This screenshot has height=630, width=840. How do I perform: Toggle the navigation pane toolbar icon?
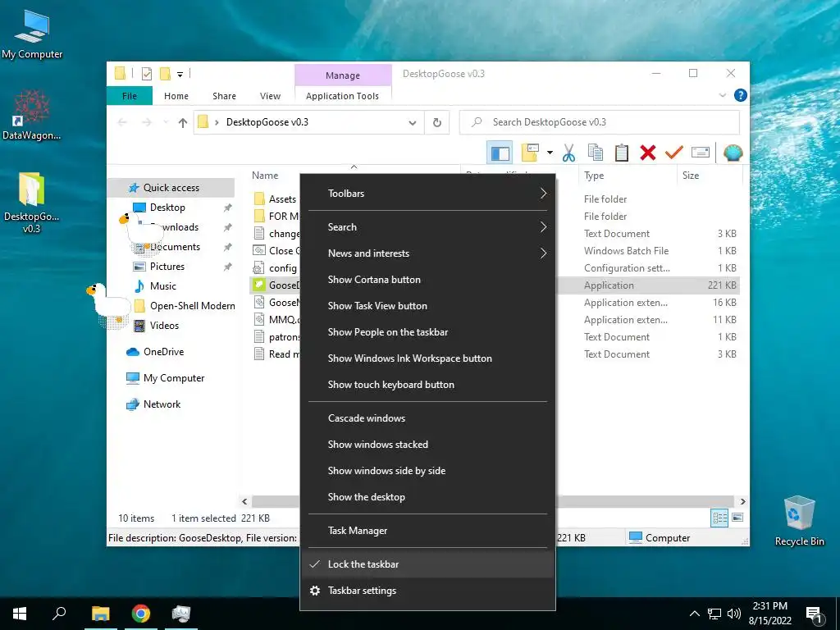500,153
